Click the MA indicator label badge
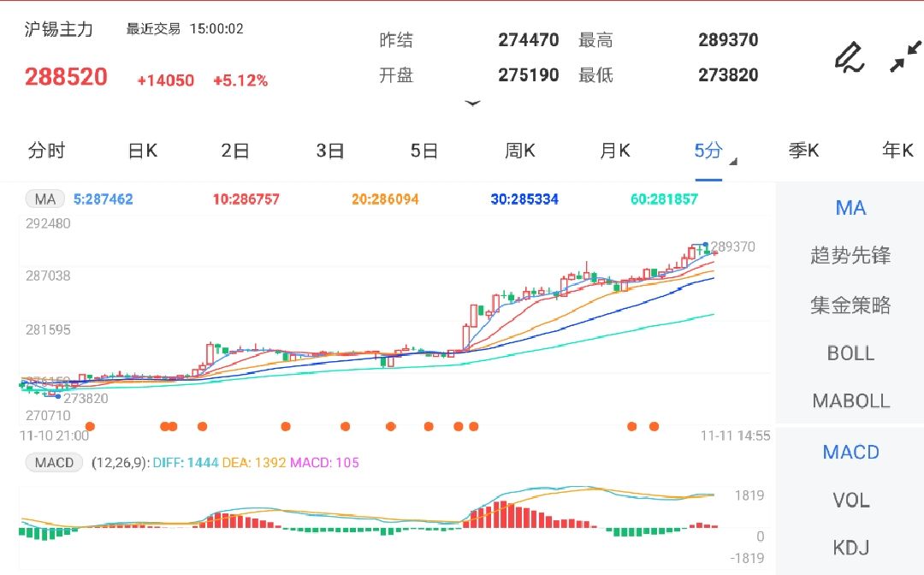Viewport: 924px width, 575px height. click(x=44, y=199)
